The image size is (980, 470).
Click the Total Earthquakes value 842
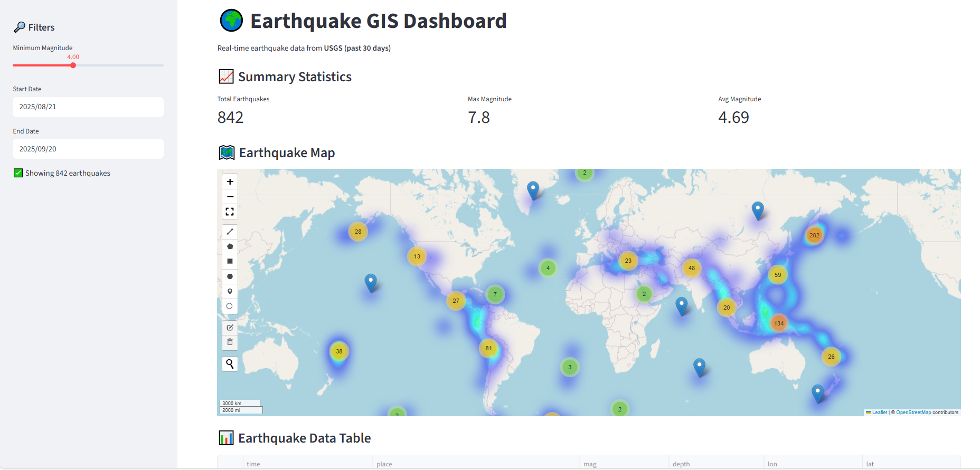[231, 117]
